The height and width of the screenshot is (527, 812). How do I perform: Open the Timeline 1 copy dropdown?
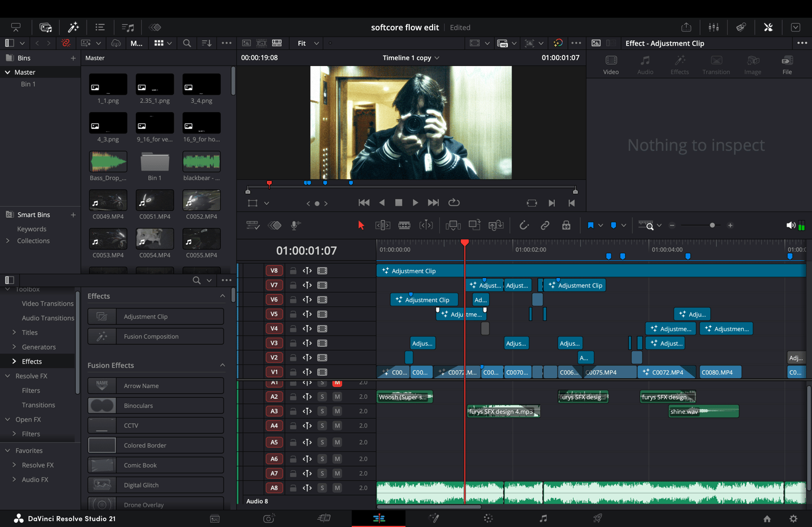[x=411, y=58]
